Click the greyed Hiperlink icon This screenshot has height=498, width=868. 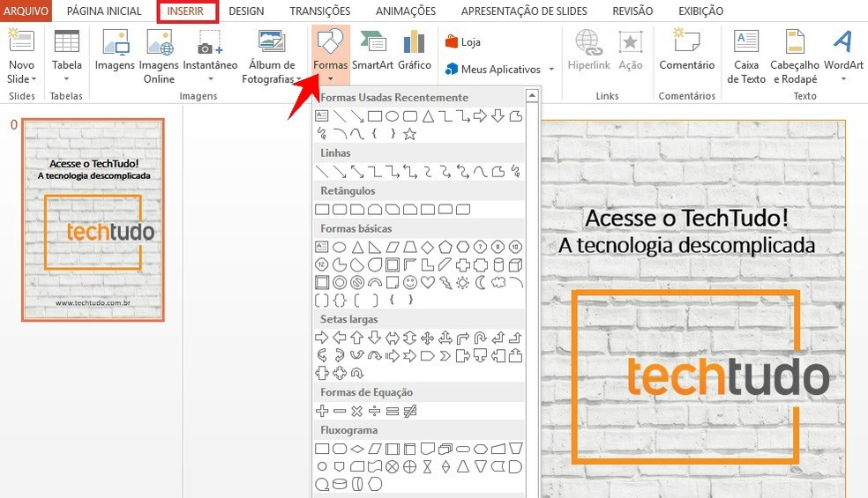pyautogui.click(x=588, y=42)
